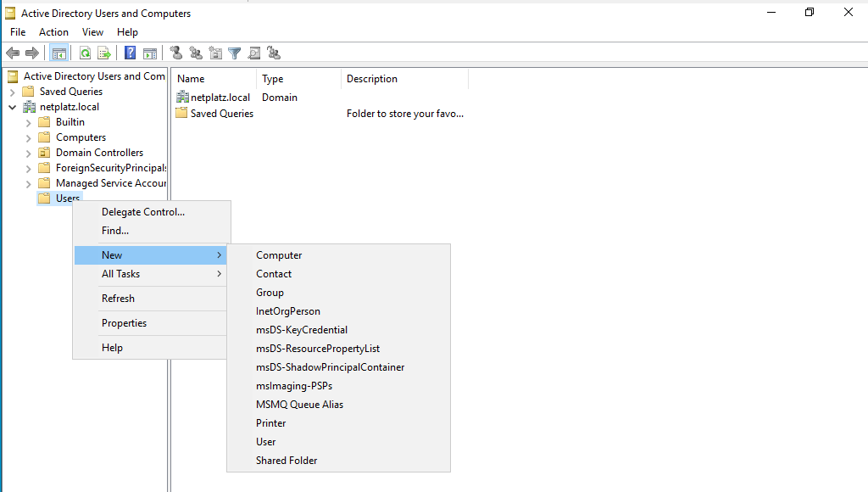Open the File menu

point(18,32)
